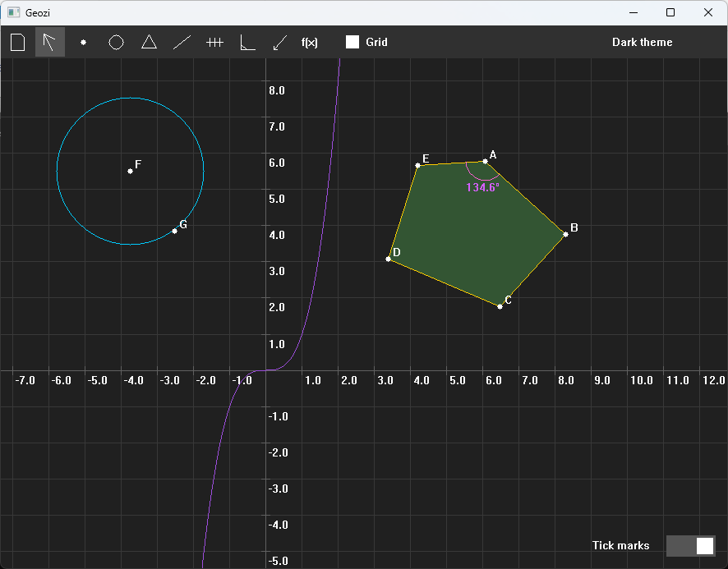Open the f(x) function plot tool
Viewport: 728px width, 569px height.
pyautogui.click(x=310, y=42)
